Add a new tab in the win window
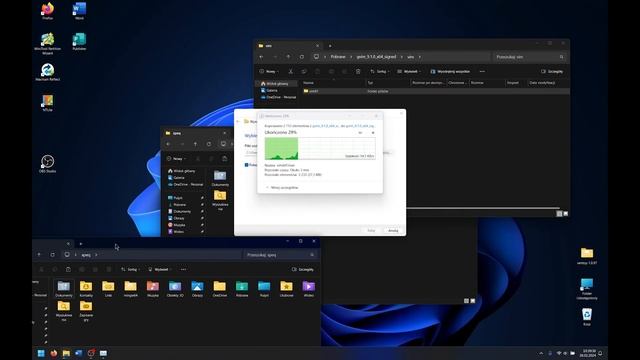The width and height of the screenshot is (640, 360). (x=330, y=46)
